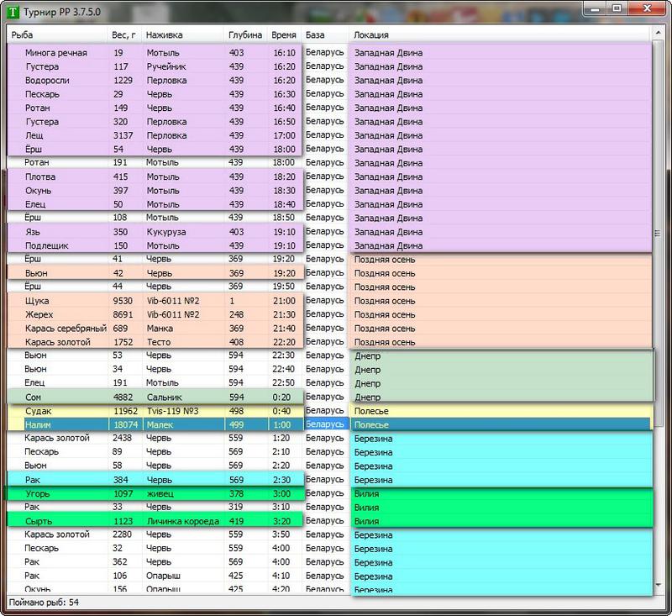The image size is (672, 616).
Task: Click depth value 248
Action: [237, 314]
